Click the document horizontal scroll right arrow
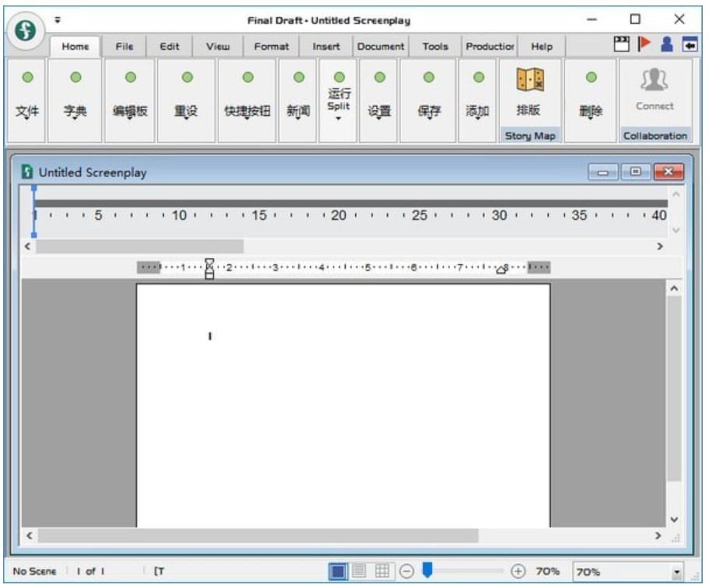 pos(658,536)
